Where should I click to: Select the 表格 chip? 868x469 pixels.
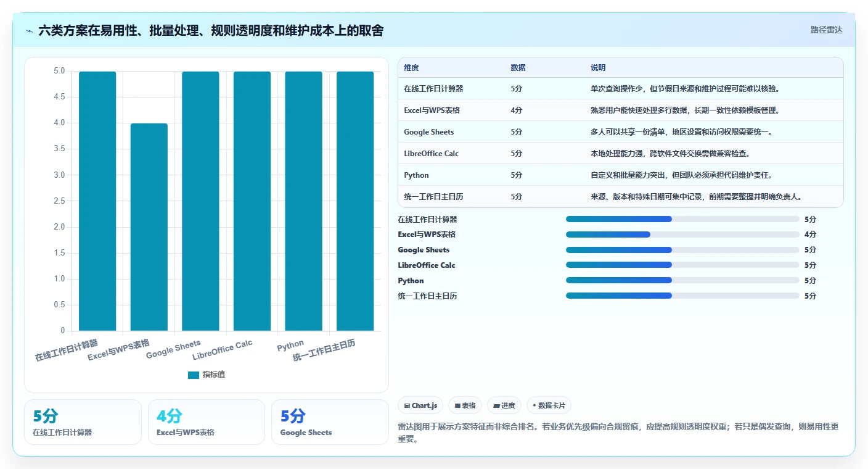click(x=465, y=405)
